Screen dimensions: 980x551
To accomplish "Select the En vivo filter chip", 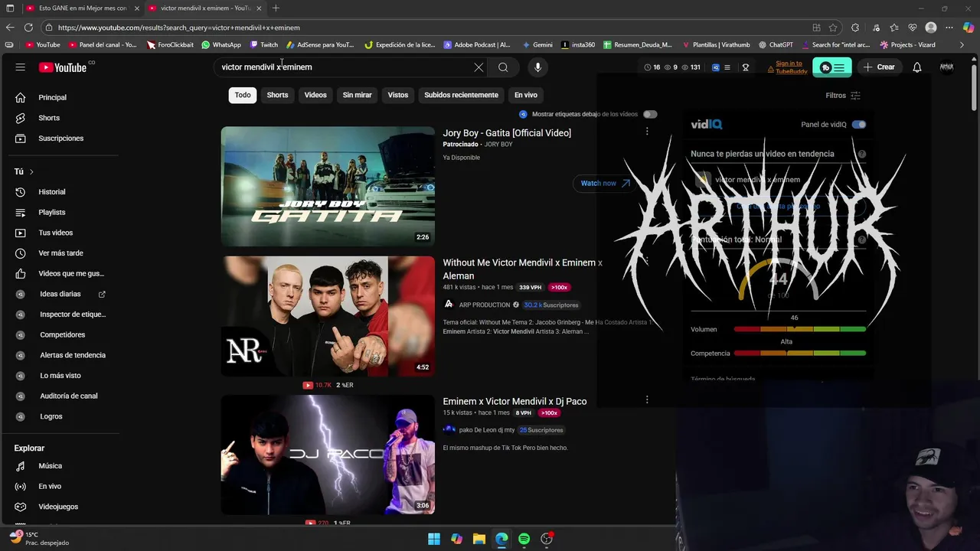I will tap(526, 95).
